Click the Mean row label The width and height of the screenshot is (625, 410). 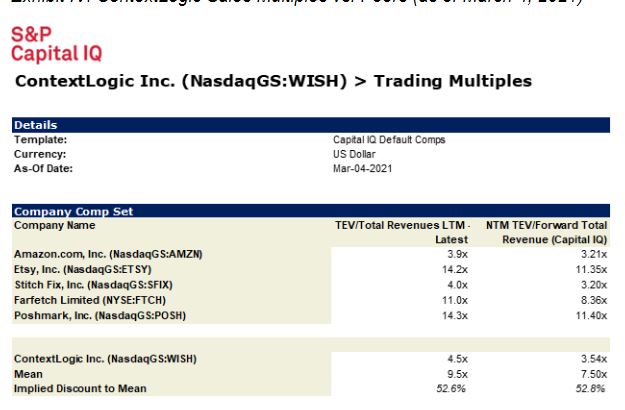[27, 373]
